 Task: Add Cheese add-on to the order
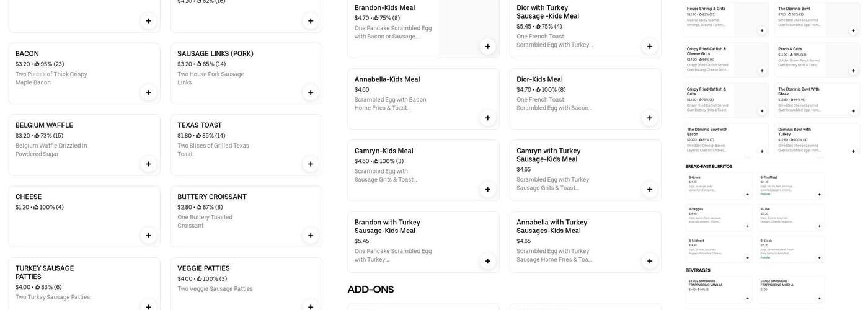point(148,236)
